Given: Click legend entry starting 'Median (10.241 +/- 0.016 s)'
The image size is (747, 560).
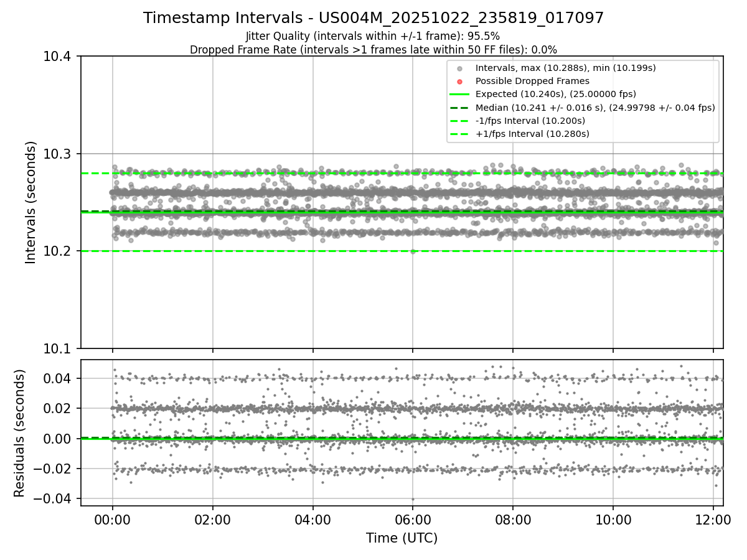Looking at the screenshot, I should [x=595, y=108].
